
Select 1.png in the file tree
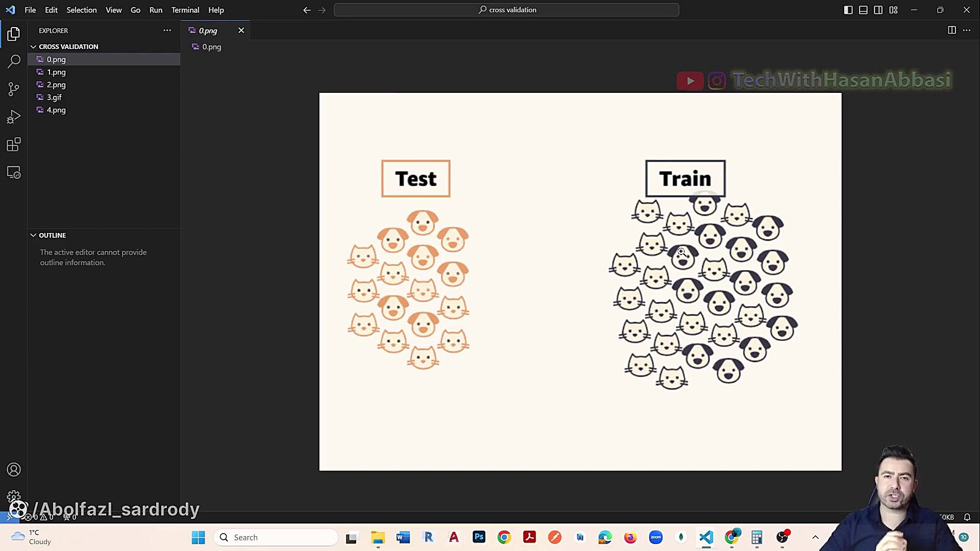tap(104, 72)
